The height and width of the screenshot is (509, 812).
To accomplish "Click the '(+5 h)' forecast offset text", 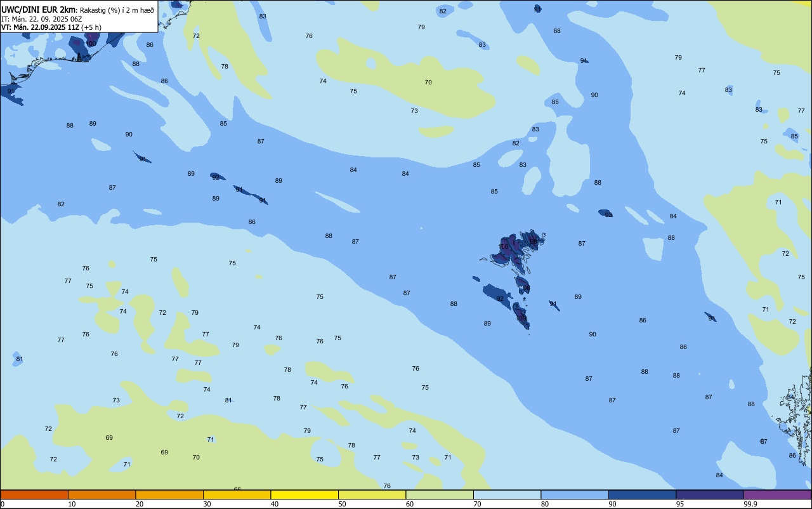I will coord(91,27).
